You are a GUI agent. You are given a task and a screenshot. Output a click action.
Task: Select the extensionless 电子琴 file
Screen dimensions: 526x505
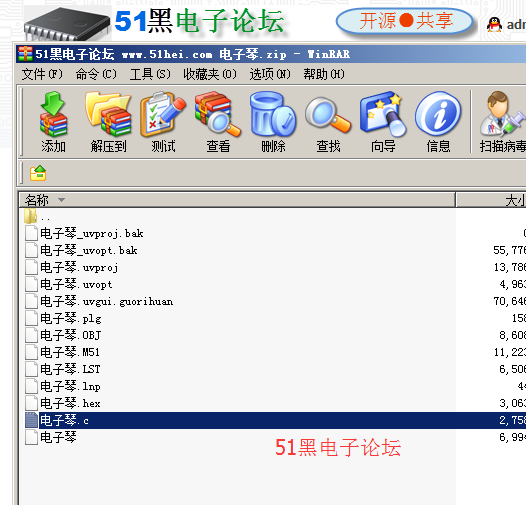[58, 437]
